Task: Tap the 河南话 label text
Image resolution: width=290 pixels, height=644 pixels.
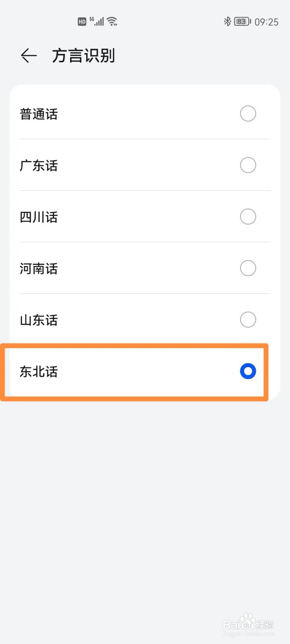Action: click(x=39, y=269)
